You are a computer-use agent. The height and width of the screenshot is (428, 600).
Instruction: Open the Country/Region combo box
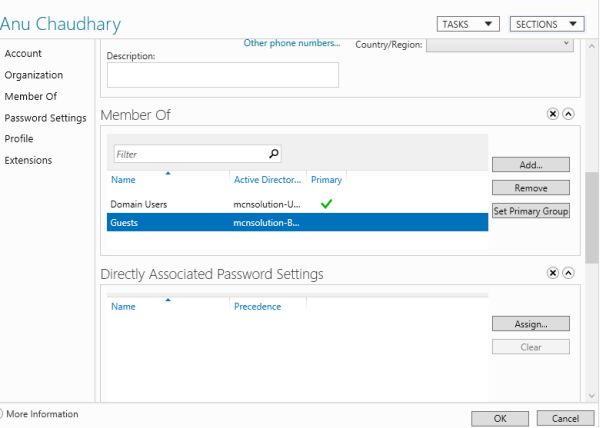click(500, 45)
